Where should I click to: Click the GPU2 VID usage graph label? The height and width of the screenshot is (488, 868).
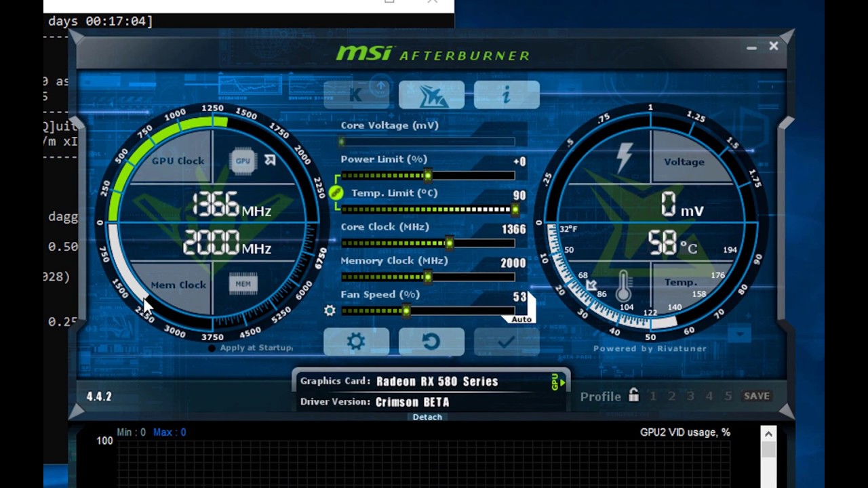point(685,432)
